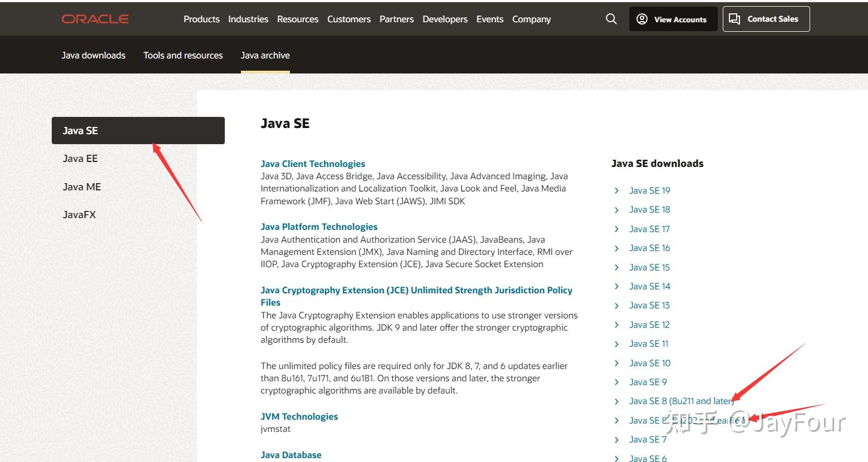
Task: Open the Java Client Technologies link
Action: coord(313,164)
